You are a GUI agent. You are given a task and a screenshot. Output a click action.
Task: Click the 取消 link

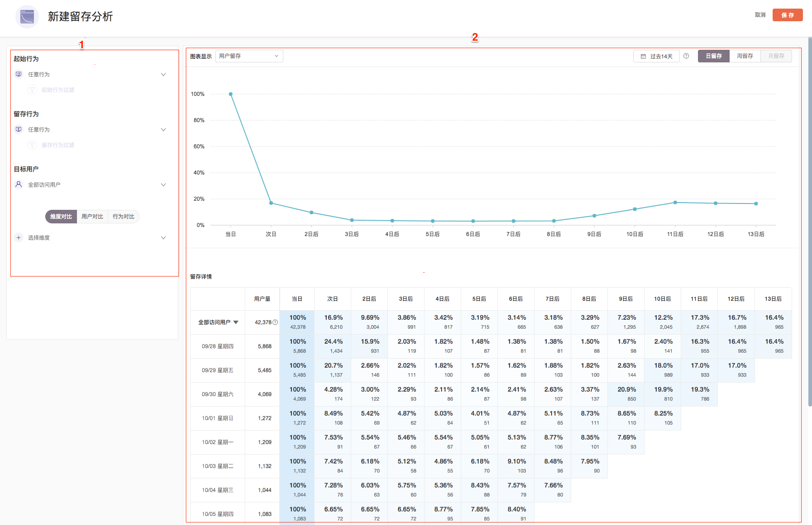click(760, 15)
